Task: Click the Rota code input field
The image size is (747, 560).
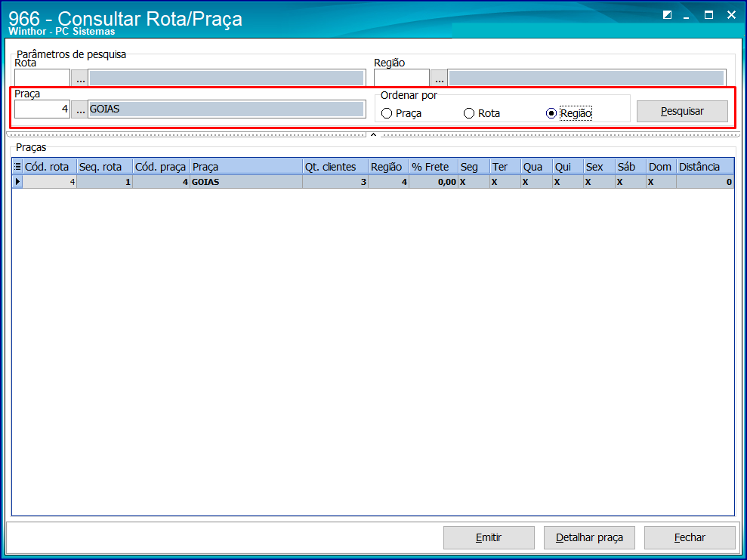Action: tap(42, 78)
